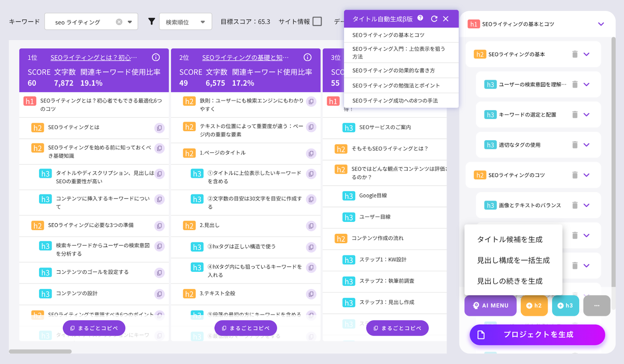Regenerate titles with the refresh icon
624x364 pixels.
coord(434,19)
